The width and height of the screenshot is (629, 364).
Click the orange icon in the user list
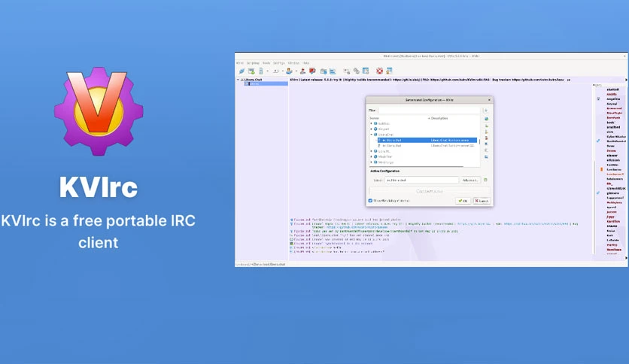tap(601, 169)
